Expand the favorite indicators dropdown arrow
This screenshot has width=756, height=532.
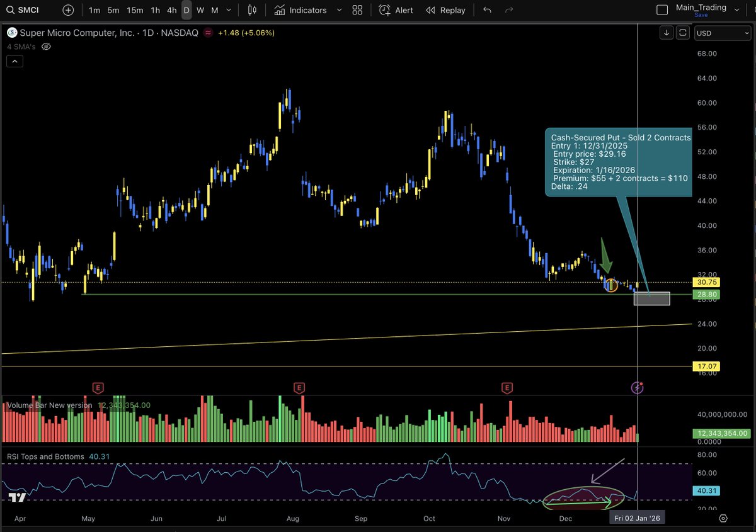[339, 10]
